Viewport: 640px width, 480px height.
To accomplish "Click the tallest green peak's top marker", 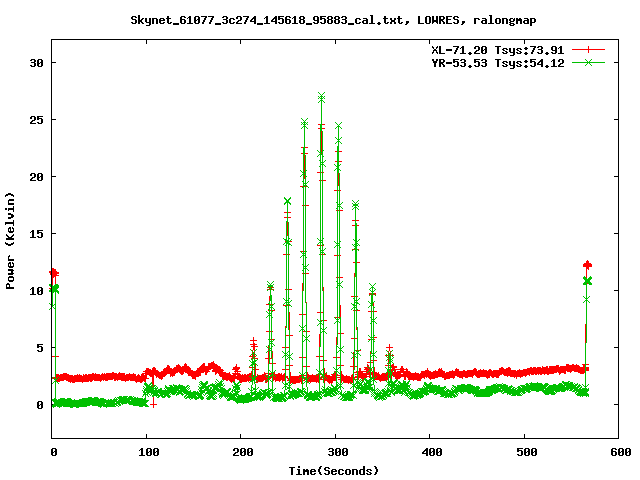I will point(321,97).
